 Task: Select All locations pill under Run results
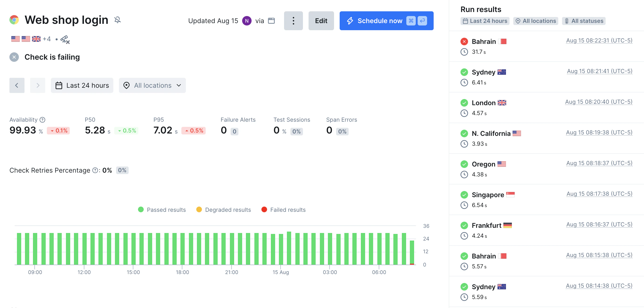(x=535, y=21)
